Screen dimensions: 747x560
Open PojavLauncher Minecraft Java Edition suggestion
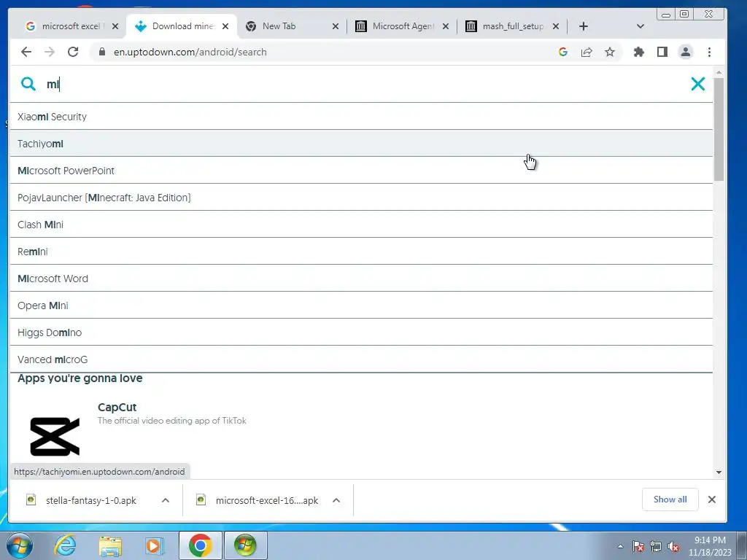tap(361, 198)
